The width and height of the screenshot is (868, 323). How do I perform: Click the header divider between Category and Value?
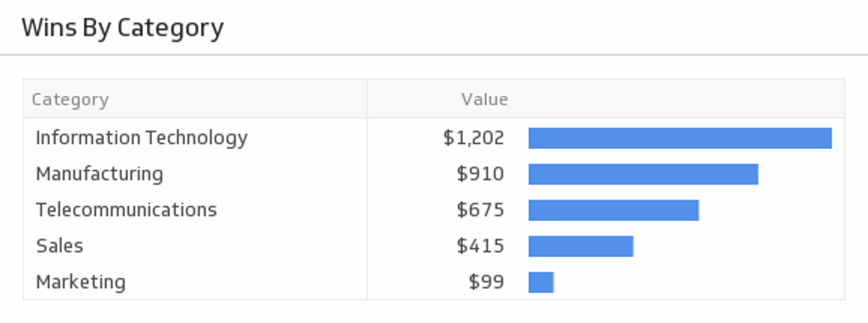[367, 99]
